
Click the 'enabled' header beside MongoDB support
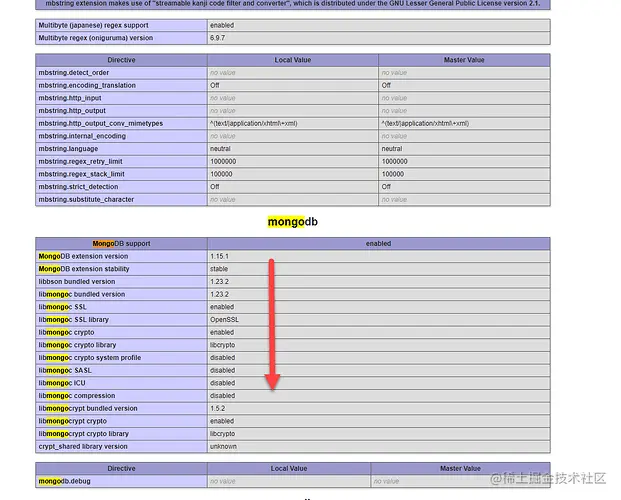click(379, 244)
